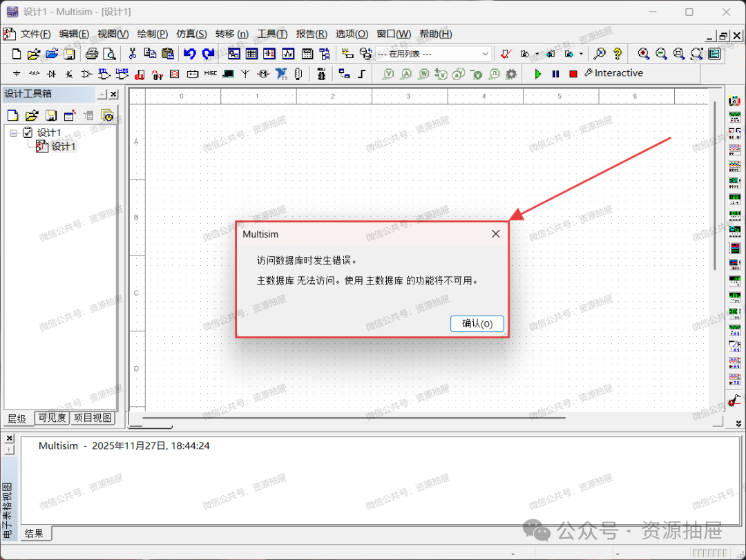Viewport: 746px width, 560px height.
Task: Open 文件(F) menu
Action: [35, 35]
